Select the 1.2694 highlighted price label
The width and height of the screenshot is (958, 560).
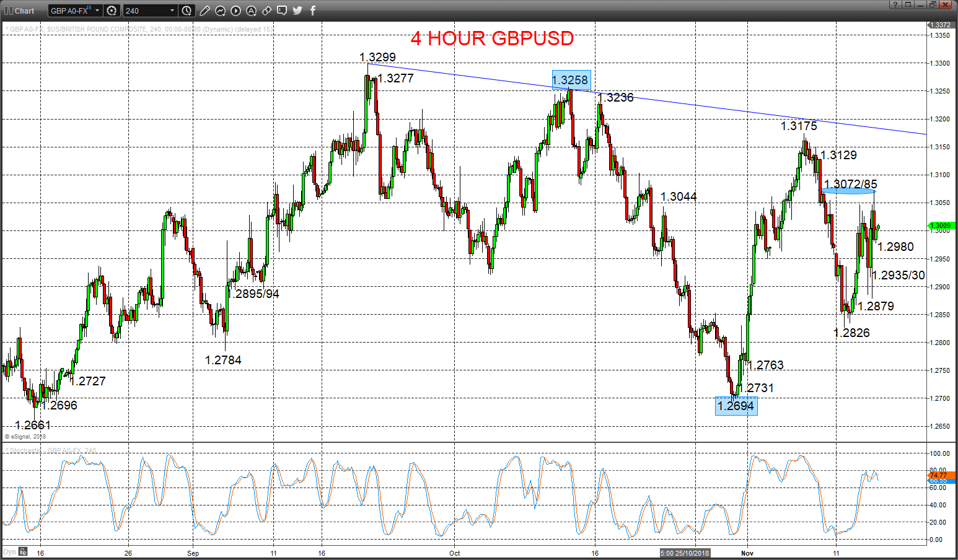click(x=736, y=406)
